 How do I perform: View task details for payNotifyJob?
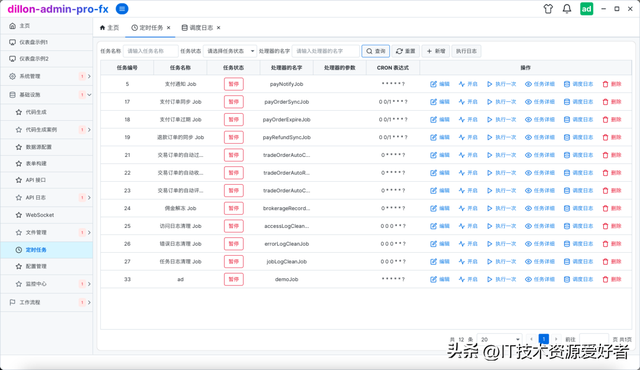540,84
